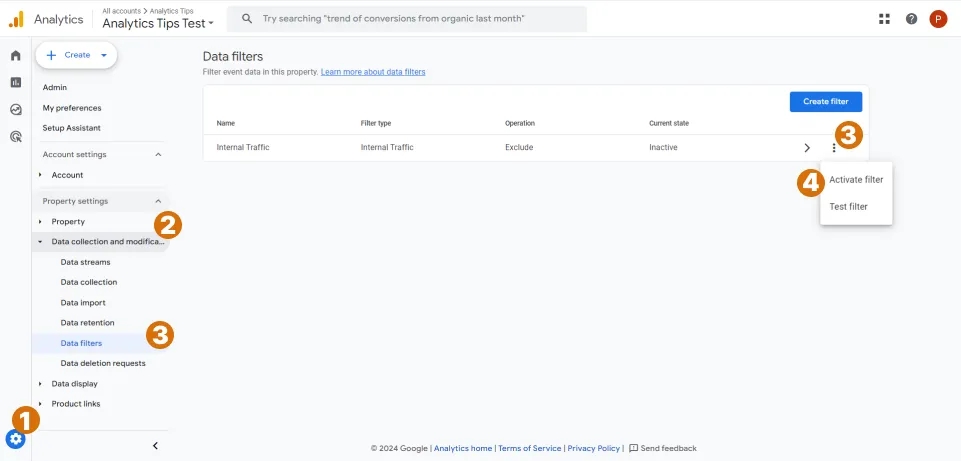This screenshot has width=961, height=461.
Task: Collapse the sidebar with the left chevron
Action: (155, 446)
